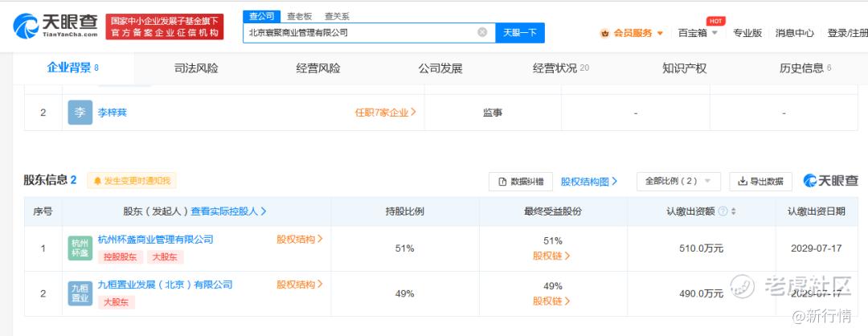
Task: Click the 大股东 tag for 九恒置业
Action: coord(117,302)
